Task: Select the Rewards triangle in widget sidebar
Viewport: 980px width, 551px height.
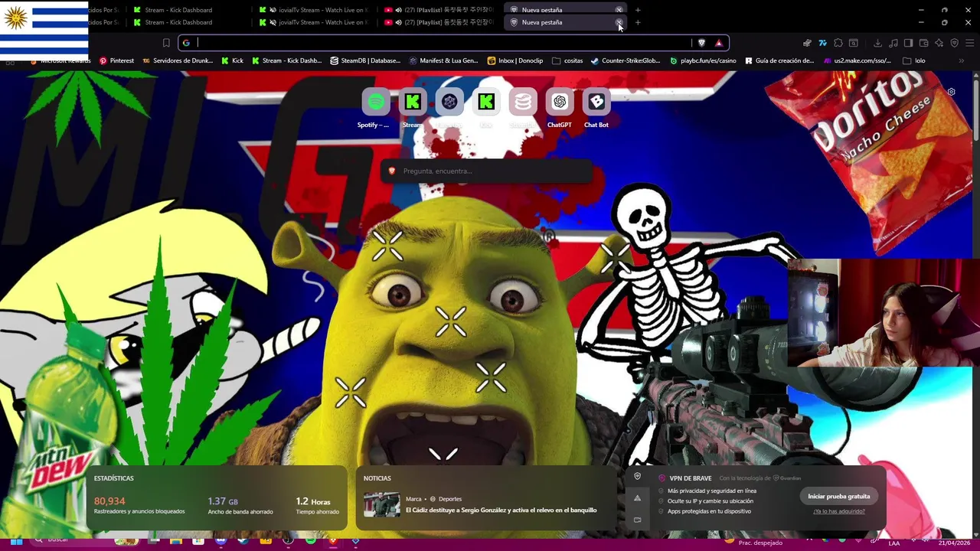Action: [637, 498]
